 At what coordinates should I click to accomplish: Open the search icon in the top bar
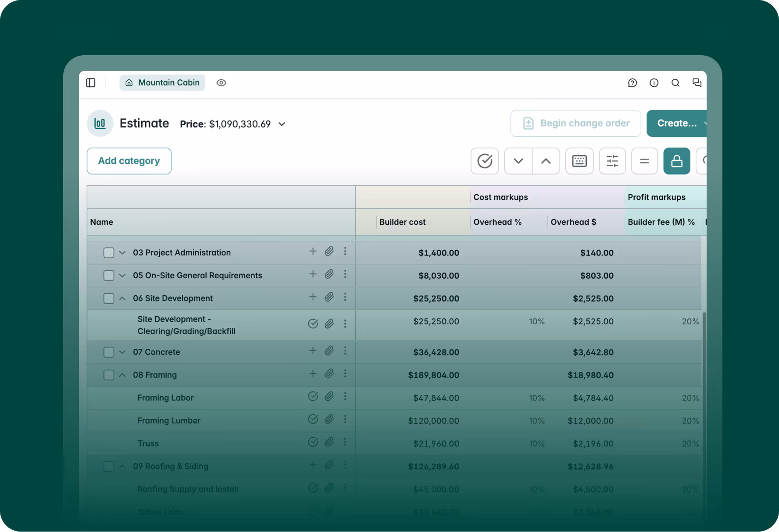click(675, 82)
